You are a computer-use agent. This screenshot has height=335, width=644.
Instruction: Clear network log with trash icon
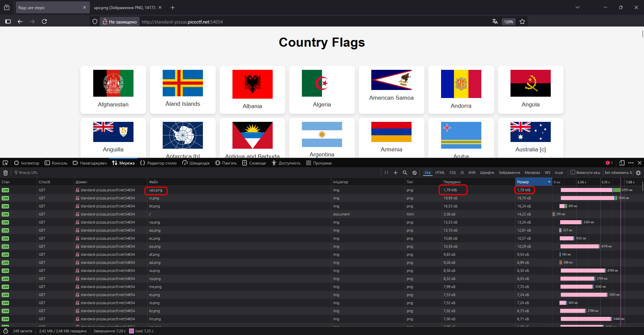[x=5, y=173]
